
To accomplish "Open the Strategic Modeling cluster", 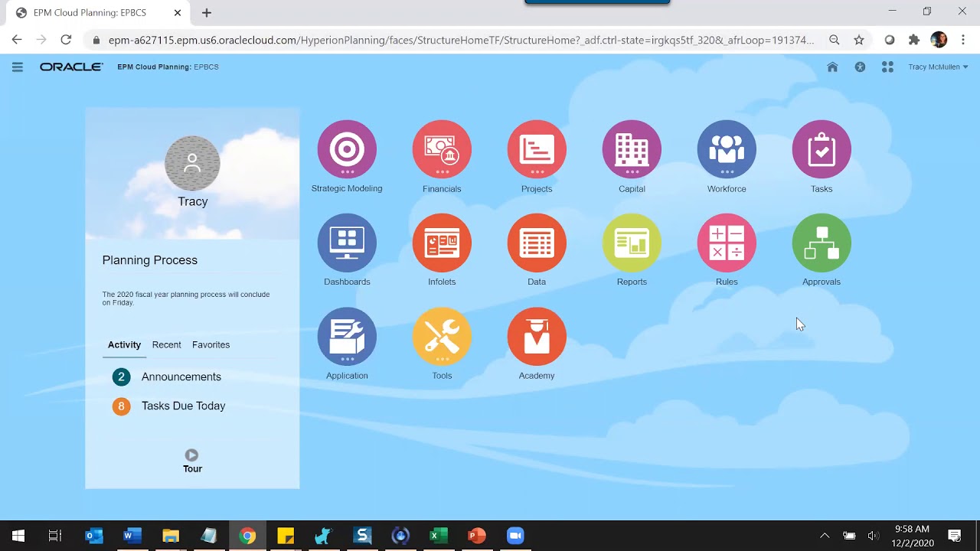I will point(347,149).
